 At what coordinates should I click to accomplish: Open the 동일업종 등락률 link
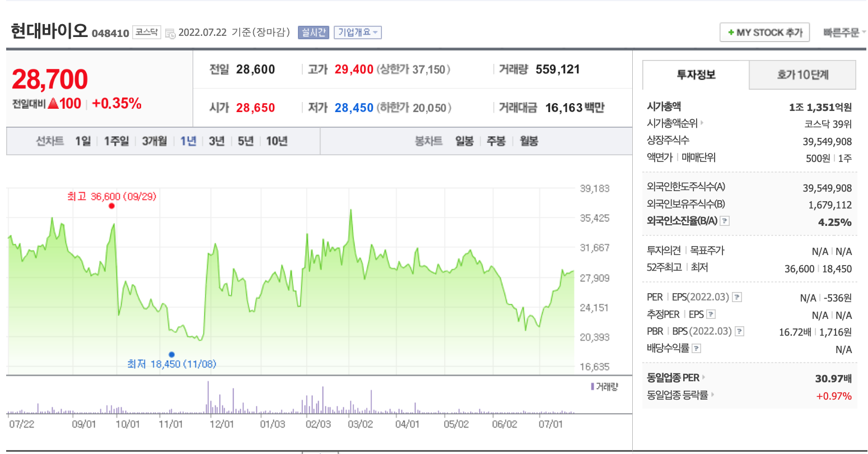680,395
